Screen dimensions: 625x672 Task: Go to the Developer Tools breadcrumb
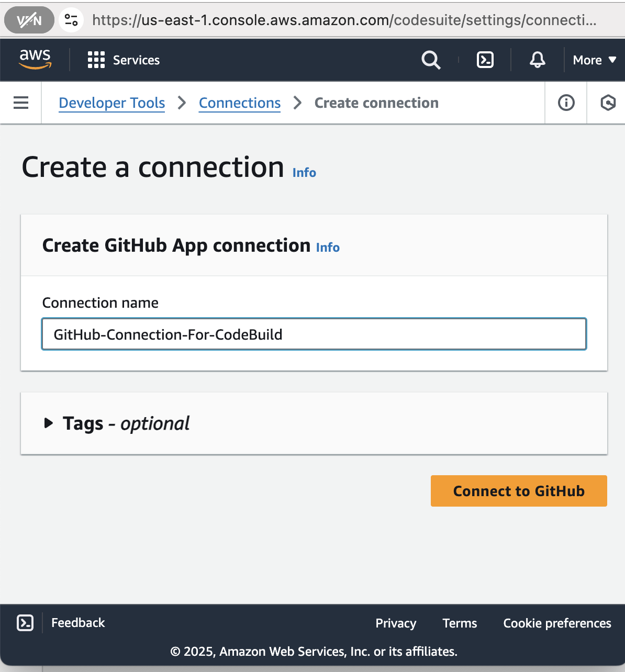(112, 103)
